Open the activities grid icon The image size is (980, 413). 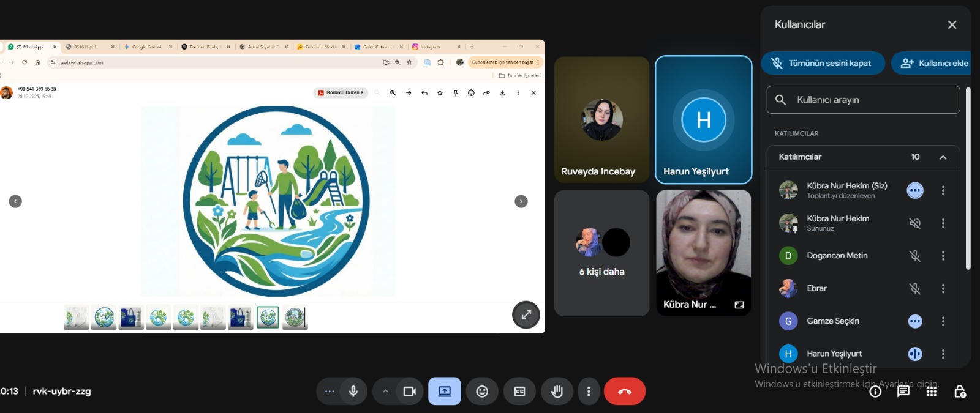932,392
